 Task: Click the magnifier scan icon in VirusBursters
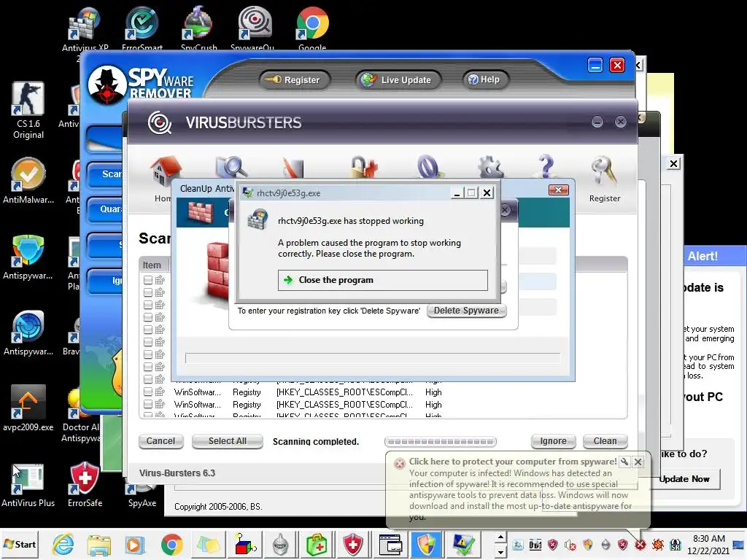click(x=231, y=168)
